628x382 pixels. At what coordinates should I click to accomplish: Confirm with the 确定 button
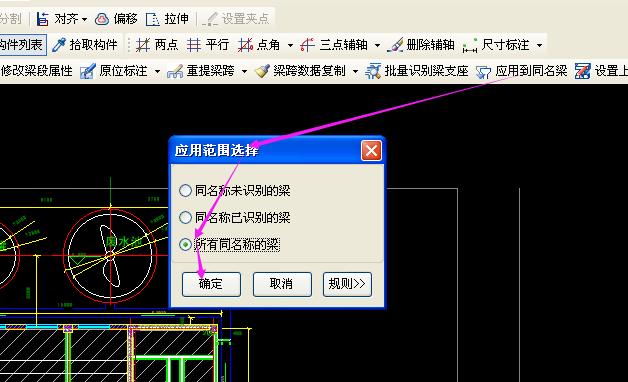click(211, 284)
